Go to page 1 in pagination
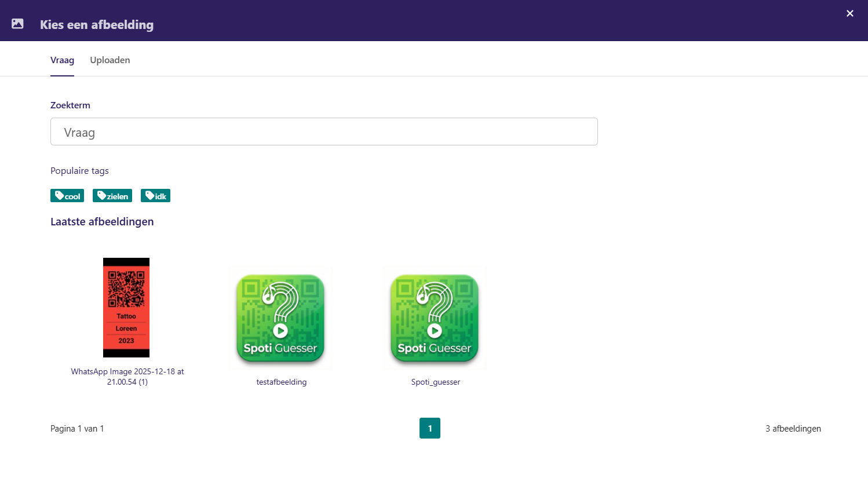Screen dimensions: 868x482 (430, 428)
